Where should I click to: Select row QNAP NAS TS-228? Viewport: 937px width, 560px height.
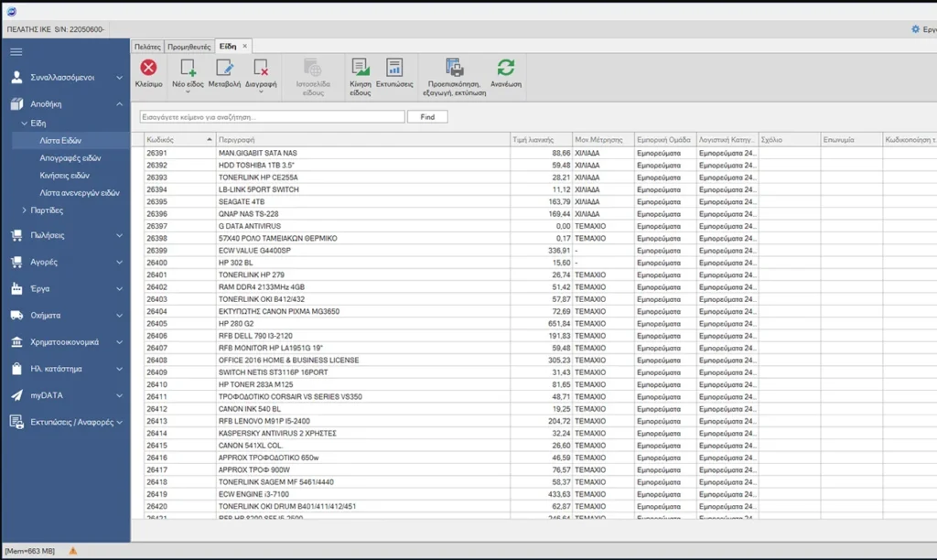534,214
